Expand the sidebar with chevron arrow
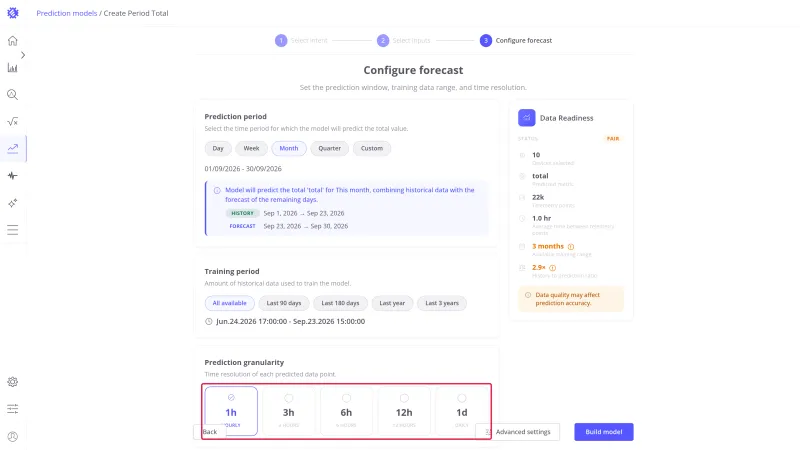800x450 pixels. [x=23, y=55]
